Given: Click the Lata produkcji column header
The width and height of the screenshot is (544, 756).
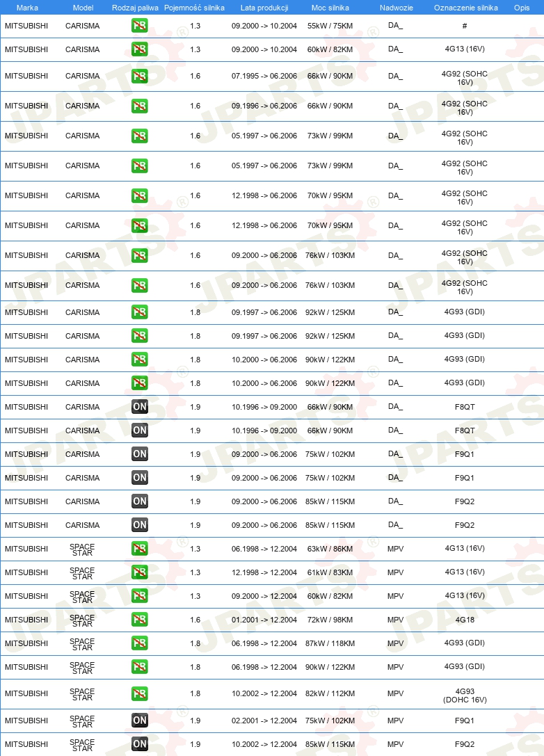Looking at the screenshot, I should tap(264, 8).
